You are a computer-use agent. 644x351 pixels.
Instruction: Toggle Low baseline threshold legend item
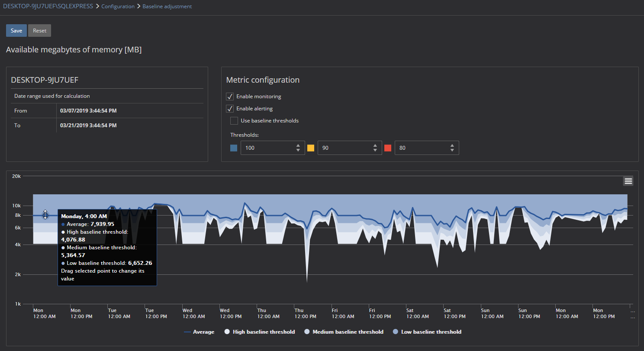pyautogui.click(x=427, y=332)
